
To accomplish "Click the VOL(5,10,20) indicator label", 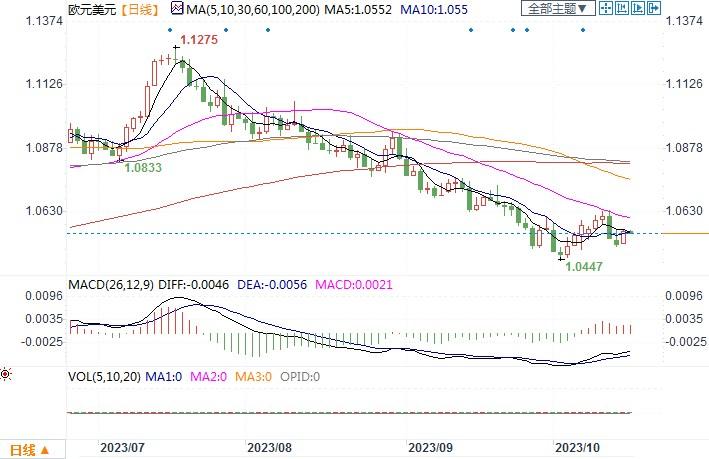I will tap(104, 377).
